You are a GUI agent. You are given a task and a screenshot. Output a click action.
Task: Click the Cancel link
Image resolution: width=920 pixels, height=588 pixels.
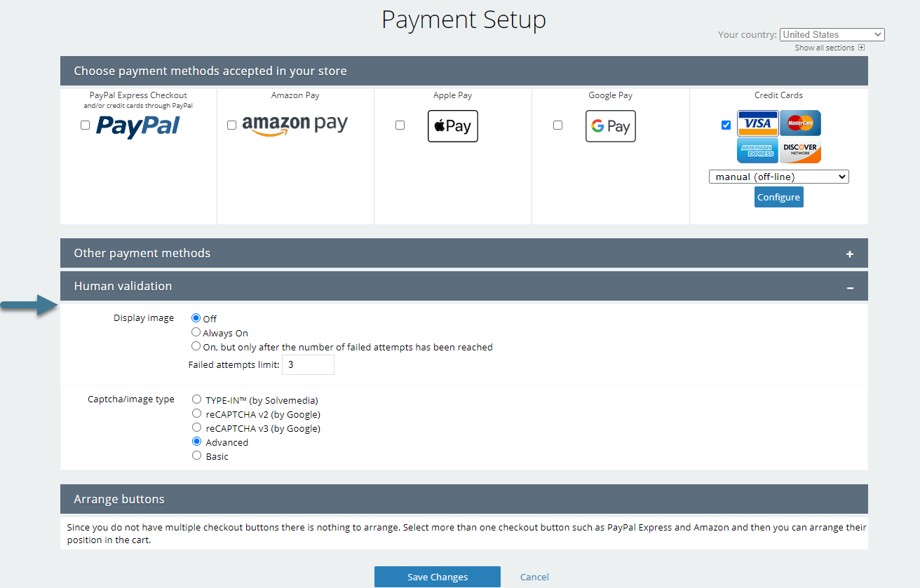coord(534,577)
